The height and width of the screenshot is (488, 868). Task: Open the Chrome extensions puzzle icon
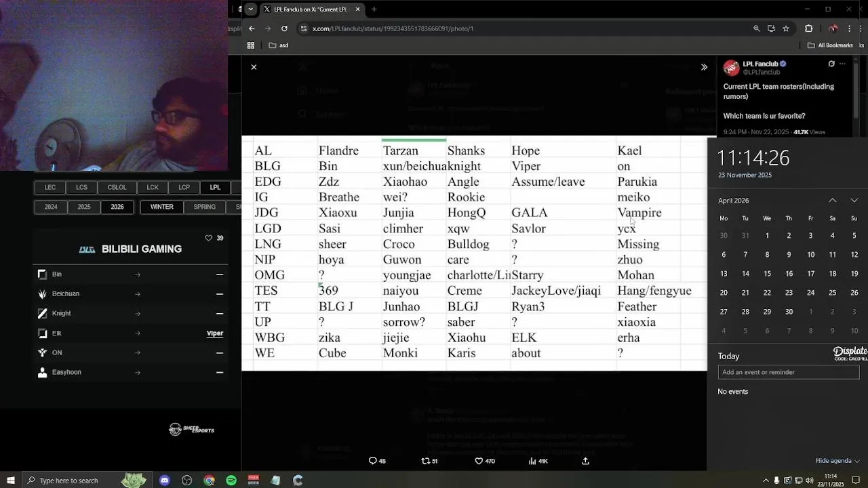pos(808,28)
